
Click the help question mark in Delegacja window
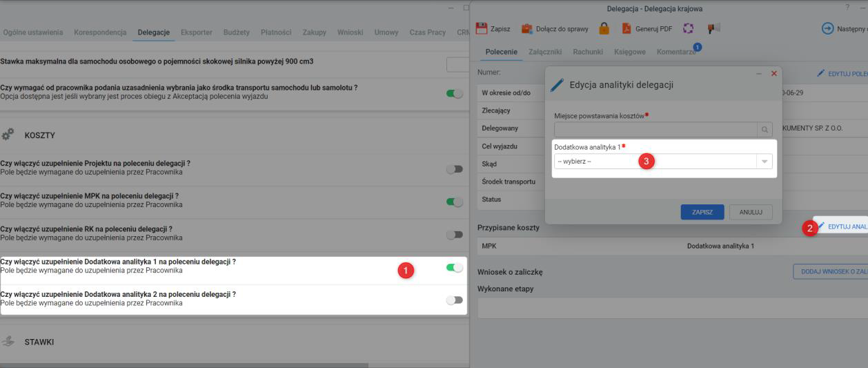(848, 8)
